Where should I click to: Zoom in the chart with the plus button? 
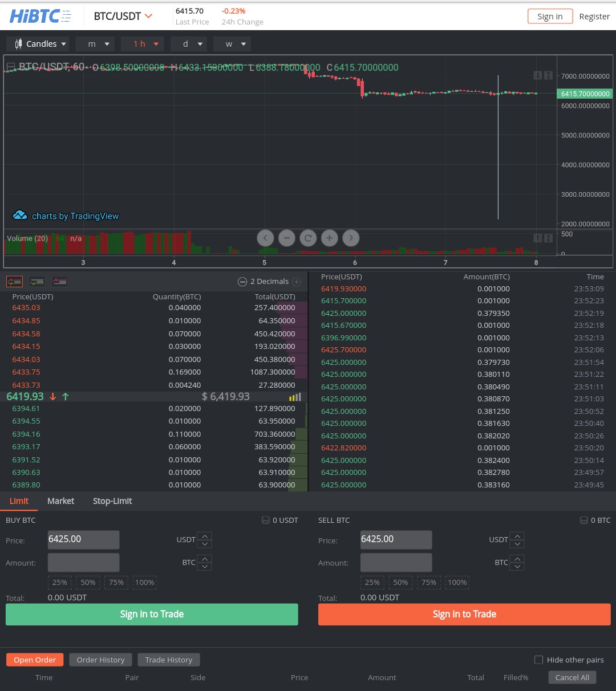click(330, 238)
